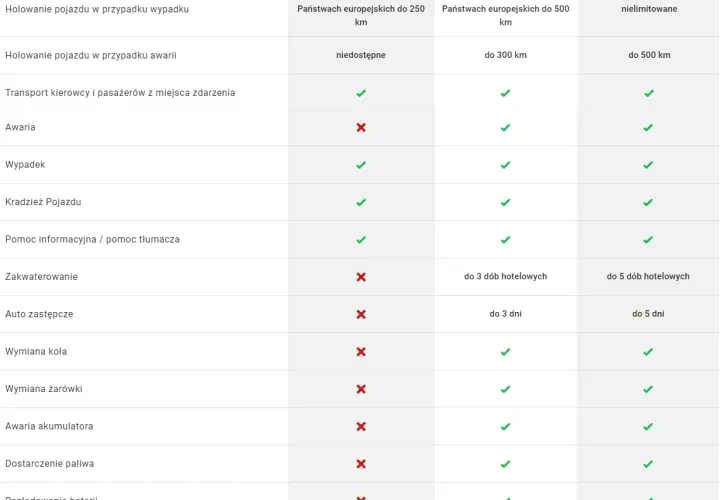The height and width of the screenshot is (500, 720).
Task: Click red cross in Auto zastępcze row
Action: click(x=361, y=314)
